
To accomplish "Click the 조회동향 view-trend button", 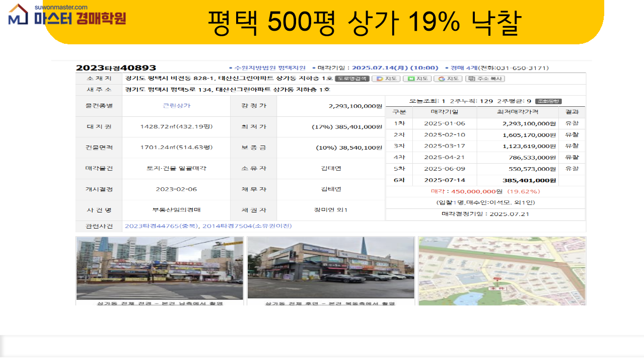I will coord(548,101).
